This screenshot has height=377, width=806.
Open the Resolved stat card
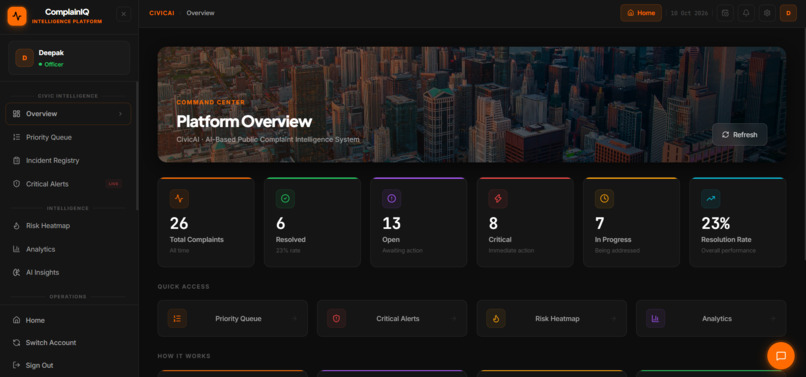(312, 222)
